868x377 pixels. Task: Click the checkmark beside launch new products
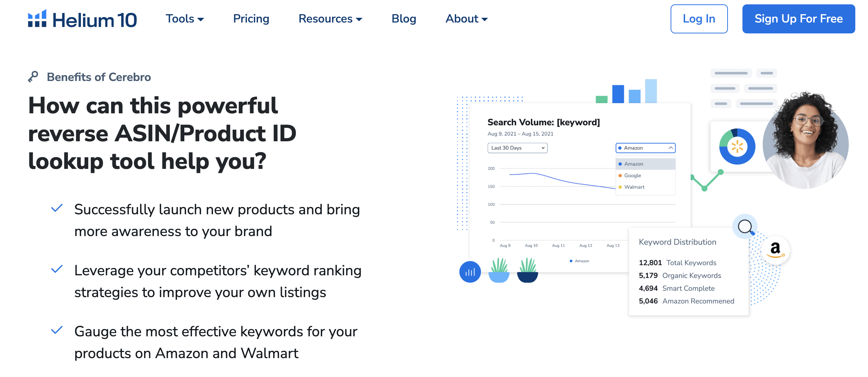point(57,208)
